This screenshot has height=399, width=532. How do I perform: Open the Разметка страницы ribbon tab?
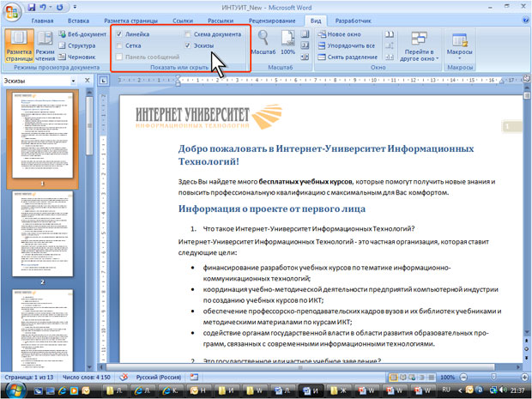click(131, 21)
